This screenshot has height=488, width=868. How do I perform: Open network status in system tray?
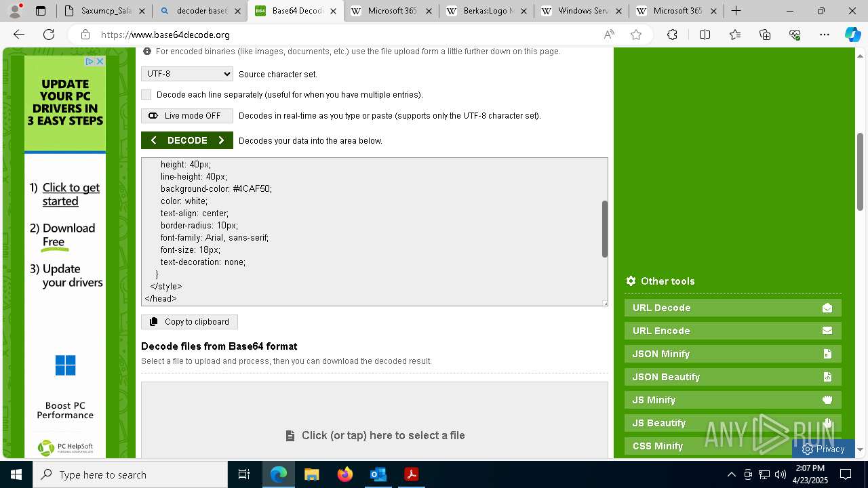[x=764, y=474]
